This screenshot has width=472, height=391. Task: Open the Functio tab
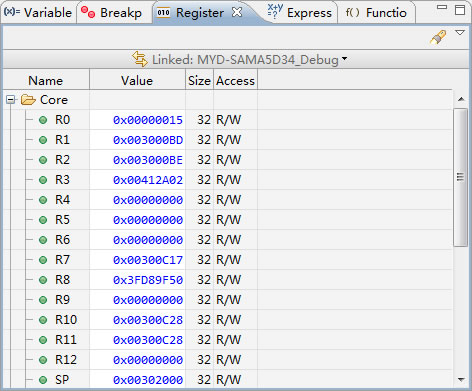click(376, 13)
